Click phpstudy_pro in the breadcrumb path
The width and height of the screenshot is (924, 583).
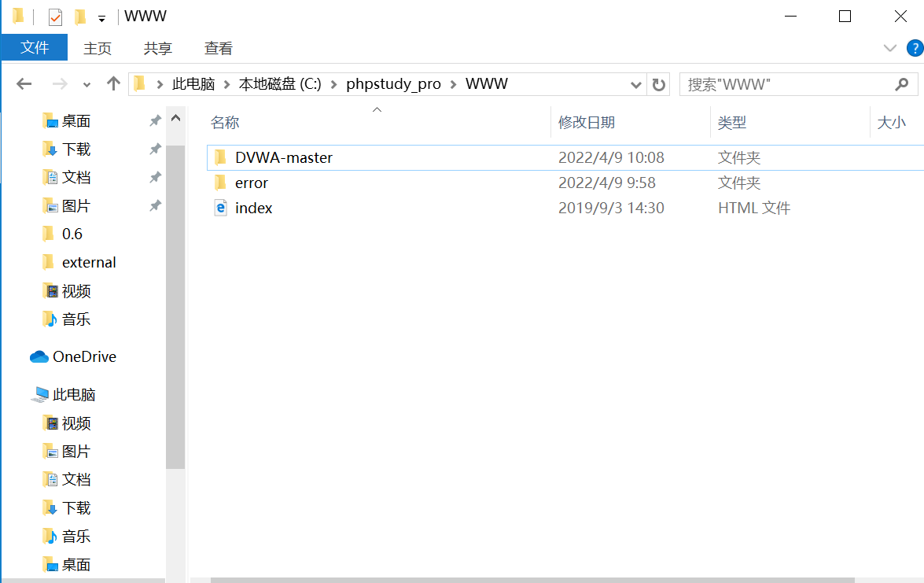pyautogui.click(x=393, y=83)
